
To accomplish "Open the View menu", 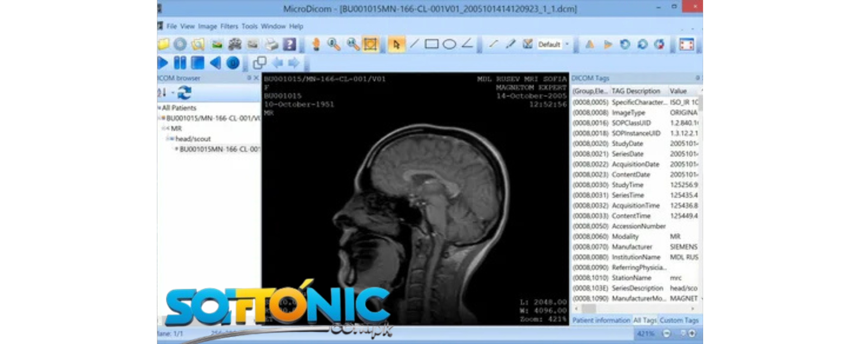I will point(187,26).
